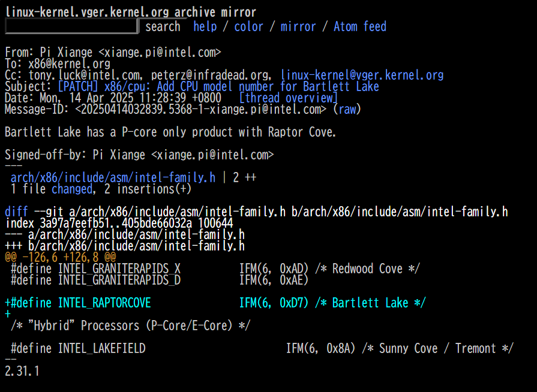
Task: Click the archive mirror page title
Action: [131, 12]
